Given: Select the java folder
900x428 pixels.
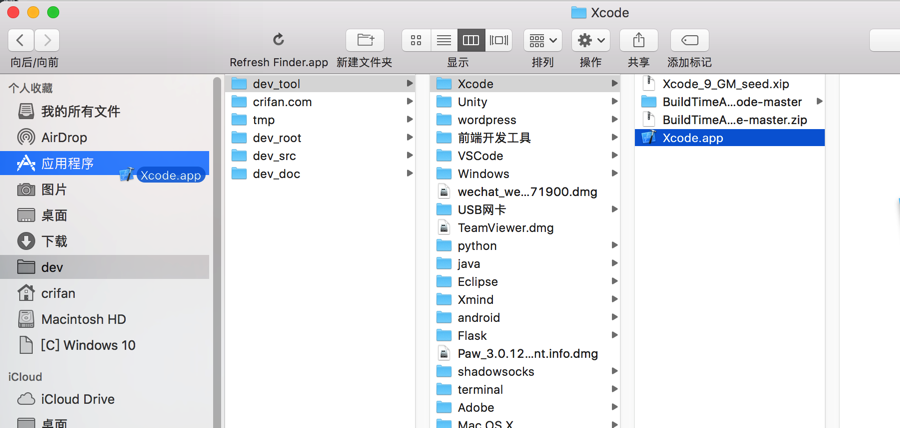Looking at the screenshot, I should point(525,264).
